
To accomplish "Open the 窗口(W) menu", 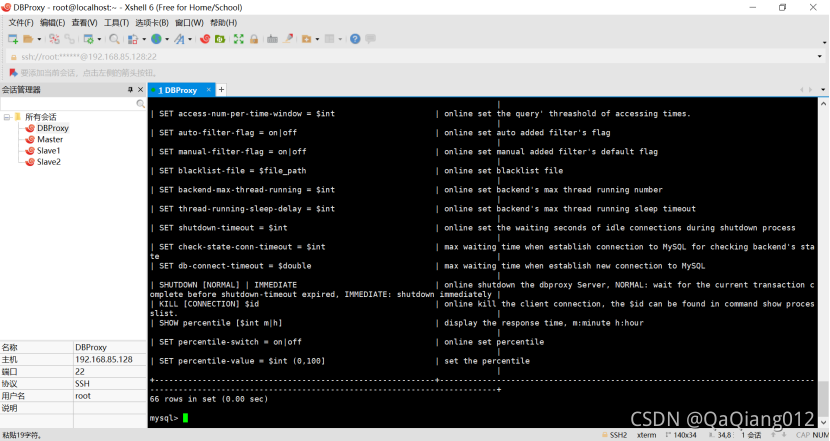I will pyautogui.click(x=189, y=23).
